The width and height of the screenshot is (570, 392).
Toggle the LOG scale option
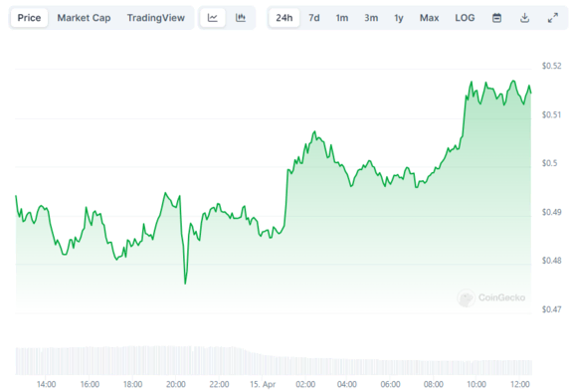[x=465, y=18]
